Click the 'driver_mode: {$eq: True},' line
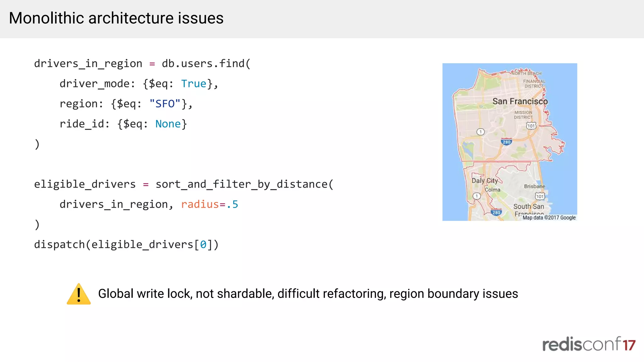Screen dimensions: 644x362 point(139,84)
